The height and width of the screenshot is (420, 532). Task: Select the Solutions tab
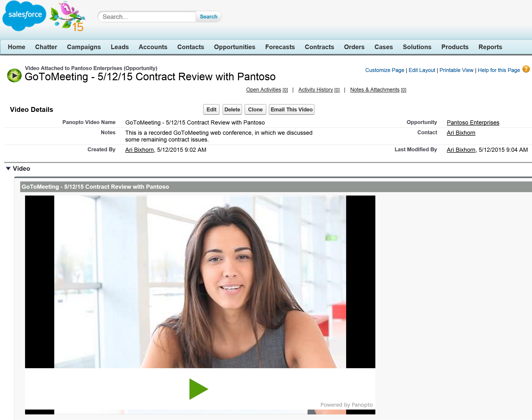[x=417, y=47]
